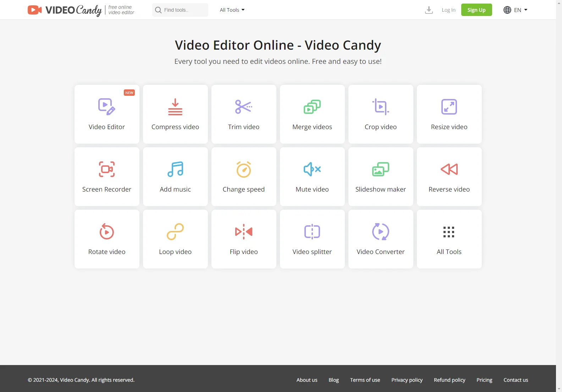Viewport: 562px width, 392px height.
Task: Open the Loop video infinity icon
Action: [x=175, y=232]
